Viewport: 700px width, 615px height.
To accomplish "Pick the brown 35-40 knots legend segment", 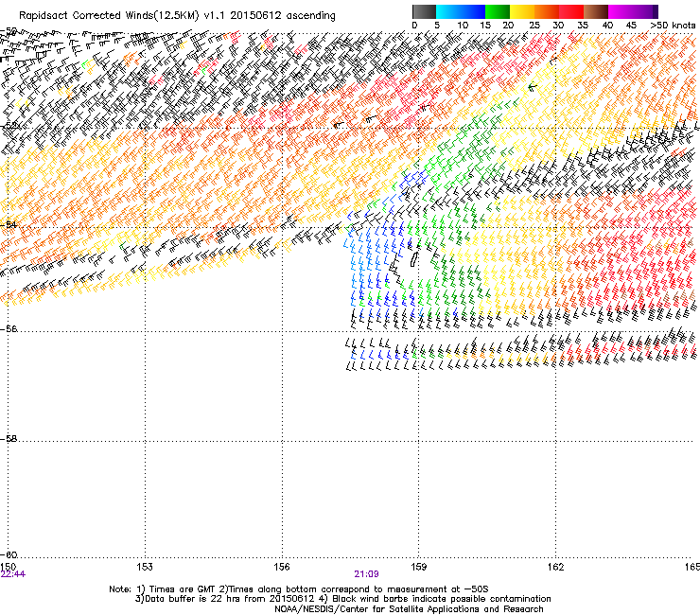I will click(596, 11).
